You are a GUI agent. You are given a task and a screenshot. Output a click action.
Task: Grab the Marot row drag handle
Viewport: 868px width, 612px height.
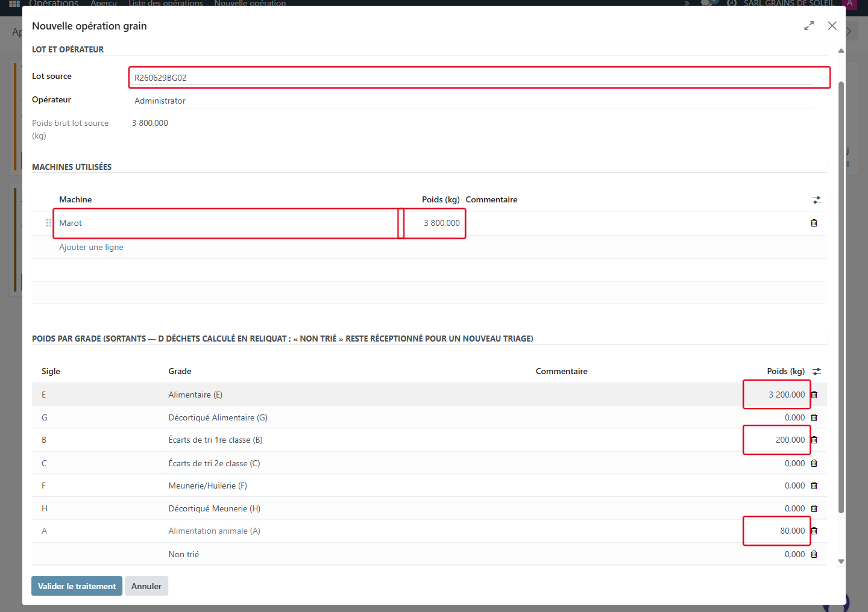49,223
